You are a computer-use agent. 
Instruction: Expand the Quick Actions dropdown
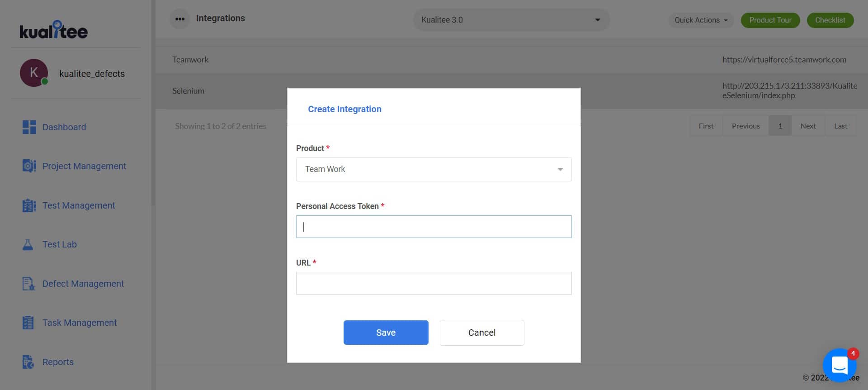(x=701, y=20)
